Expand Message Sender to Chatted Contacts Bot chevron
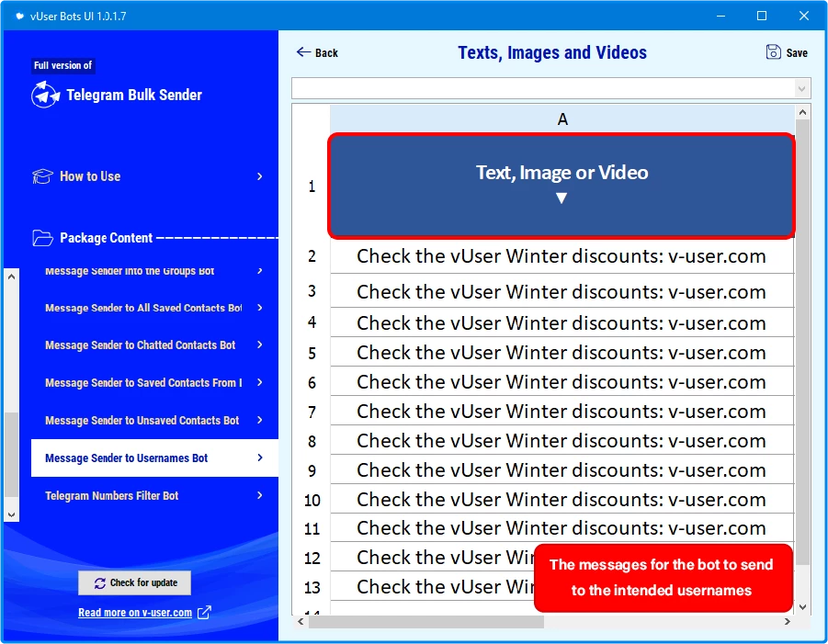This screenshot has height=644, width=828. (x=260, y=345)
